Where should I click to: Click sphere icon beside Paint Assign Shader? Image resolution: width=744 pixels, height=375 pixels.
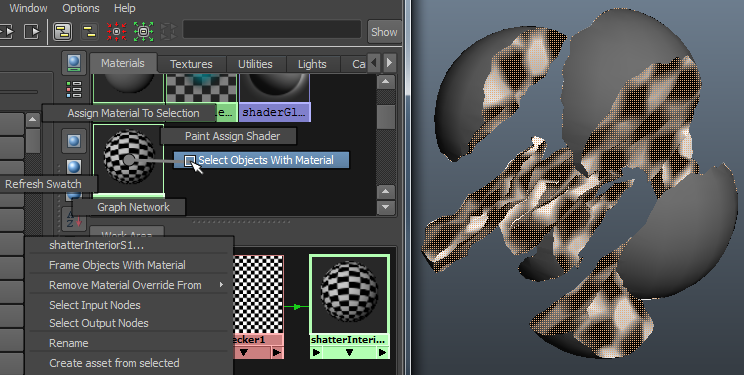pyautogui.click(x=74, y=141)
